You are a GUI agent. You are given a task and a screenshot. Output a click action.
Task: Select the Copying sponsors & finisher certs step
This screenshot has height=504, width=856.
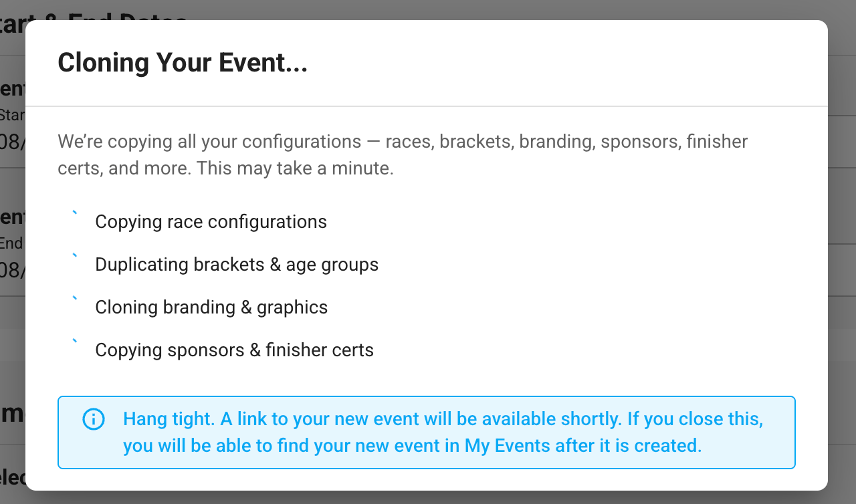[x=234, y=350]
